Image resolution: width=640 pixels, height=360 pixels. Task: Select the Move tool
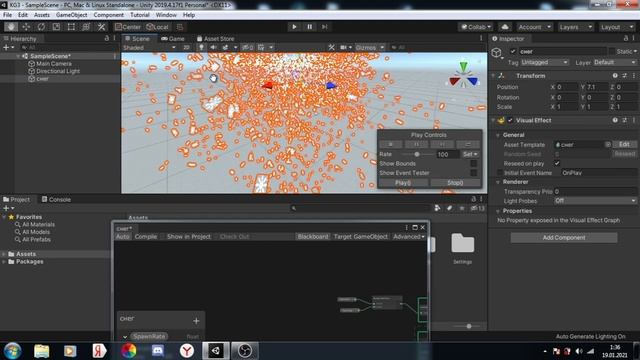click(x=26, y=27)
